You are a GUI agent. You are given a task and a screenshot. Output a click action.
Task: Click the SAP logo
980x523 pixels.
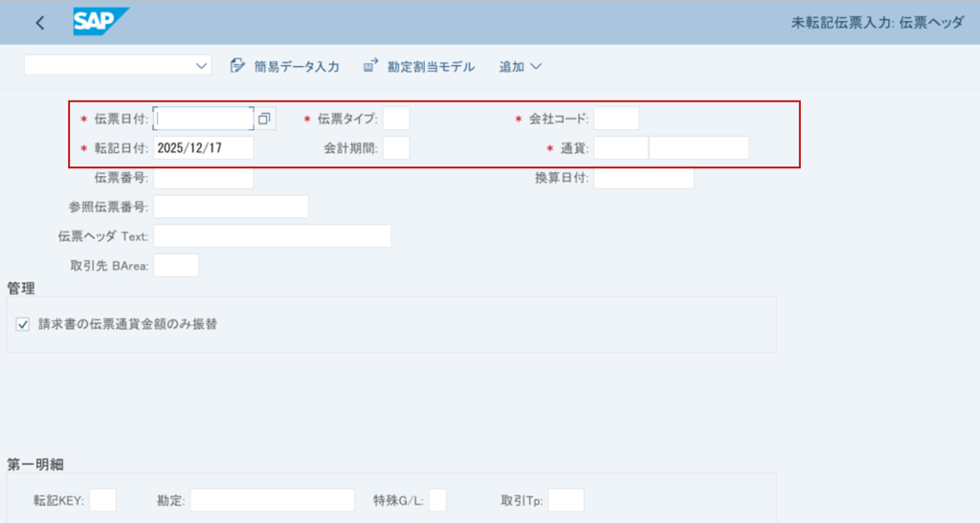100,22
